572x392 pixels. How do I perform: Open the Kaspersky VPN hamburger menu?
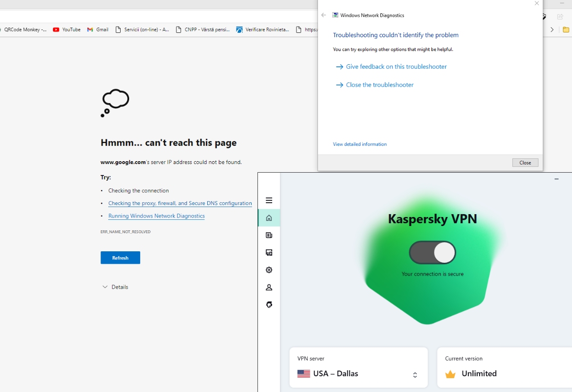[x=269, y=200]
